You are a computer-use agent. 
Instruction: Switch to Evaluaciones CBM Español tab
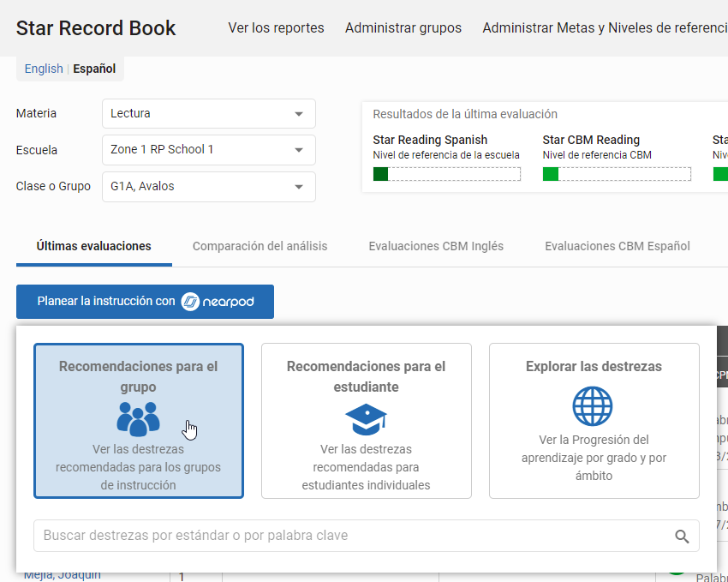pyautogui.click(x=618, y=246)
